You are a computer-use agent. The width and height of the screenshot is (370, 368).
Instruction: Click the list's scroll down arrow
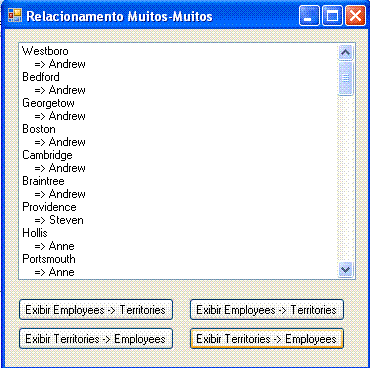click(345, 269)
